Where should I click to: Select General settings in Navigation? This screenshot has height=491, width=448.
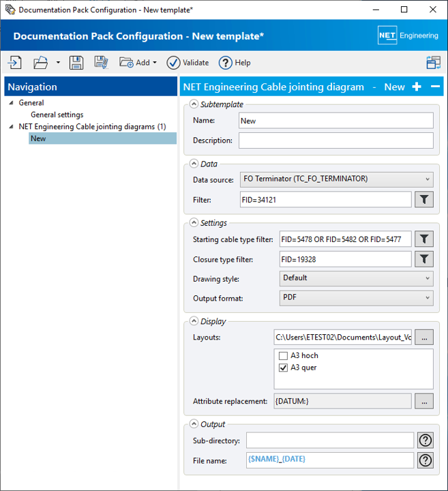coord(57,115)
